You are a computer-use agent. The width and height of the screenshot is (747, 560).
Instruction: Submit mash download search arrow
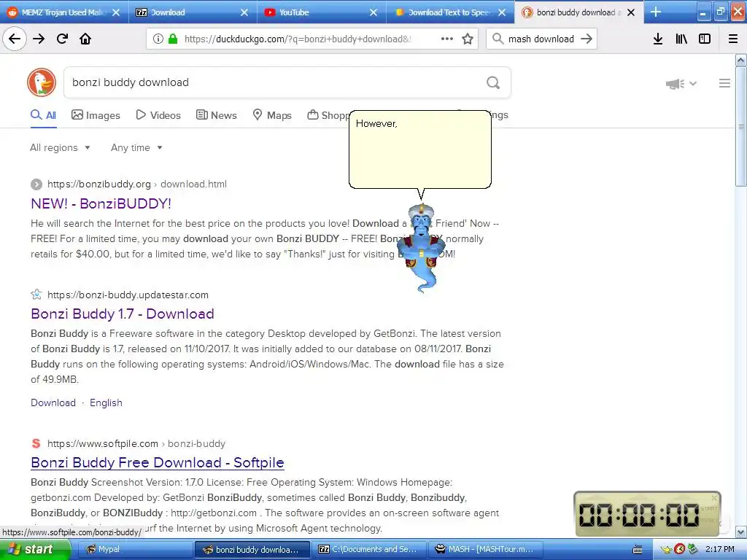[x=587, y=39]
